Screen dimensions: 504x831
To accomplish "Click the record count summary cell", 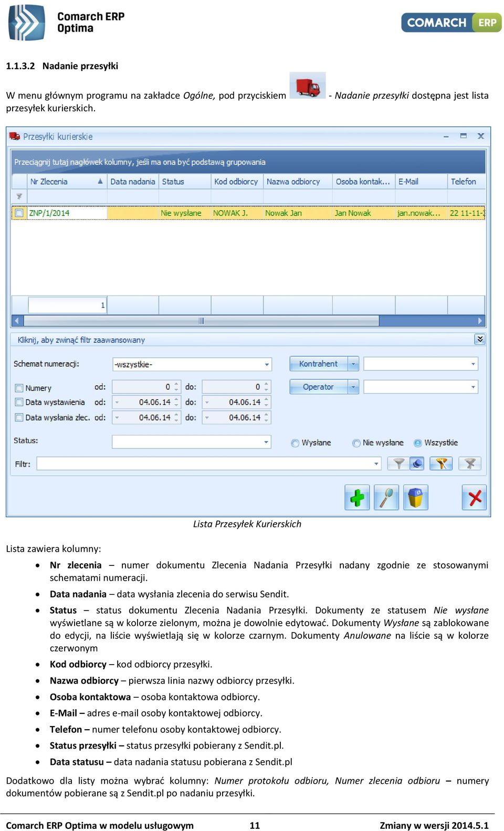I will (x=67, y=305).
